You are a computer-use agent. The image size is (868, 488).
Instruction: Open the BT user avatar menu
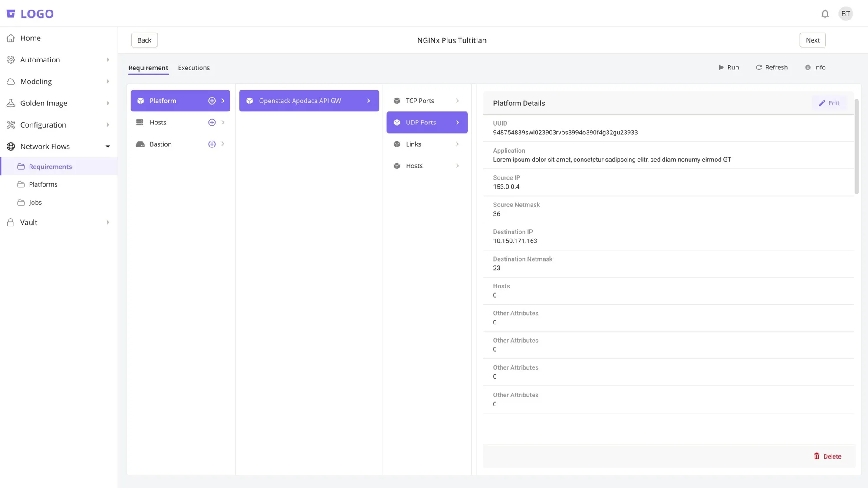point(845,14)
